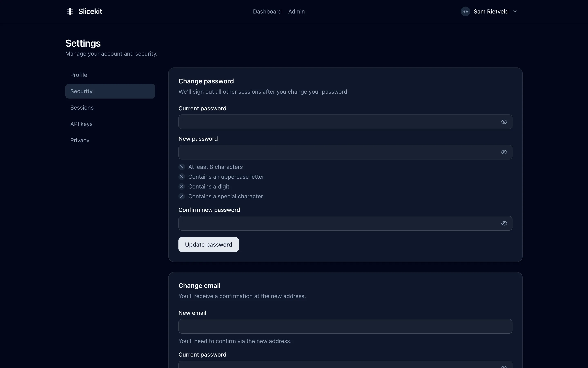Image resolution: width=588 pixels, height=368 pixels.
Task: Click the Update password button
Action: click(208, 245)
